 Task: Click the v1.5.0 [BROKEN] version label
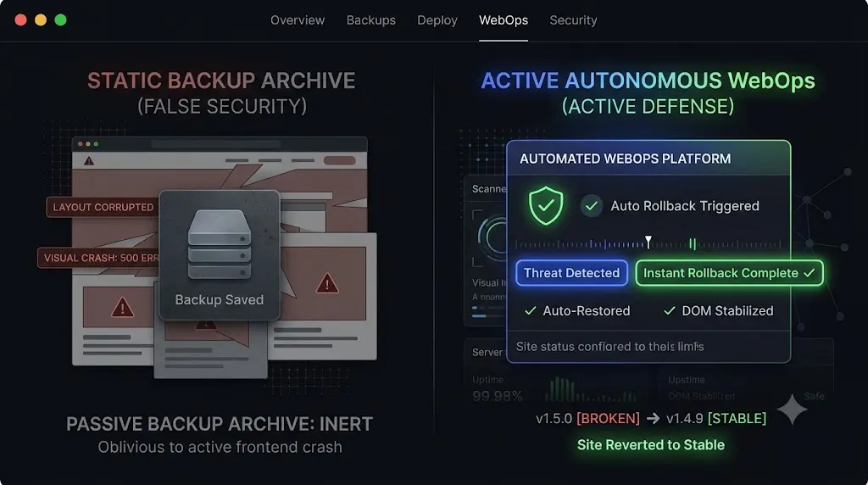pos(587,418)
